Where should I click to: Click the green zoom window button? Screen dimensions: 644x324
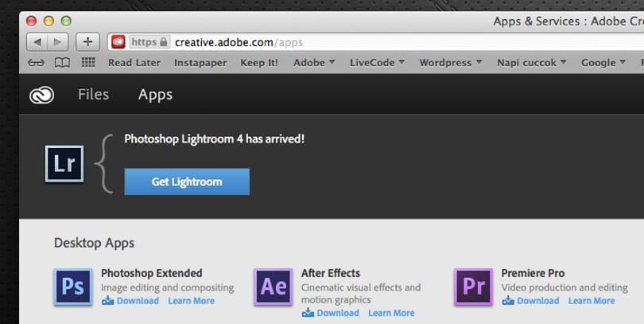[66, 21]
